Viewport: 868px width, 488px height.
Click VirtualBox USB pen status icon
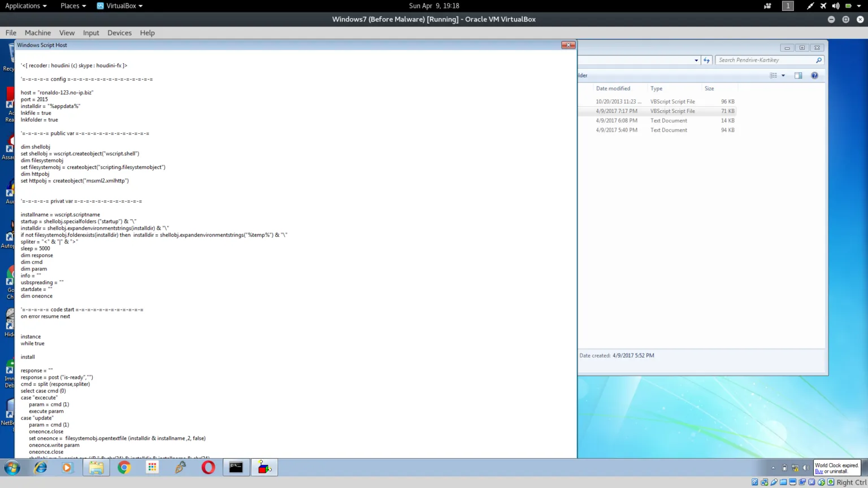pos(774,482)
